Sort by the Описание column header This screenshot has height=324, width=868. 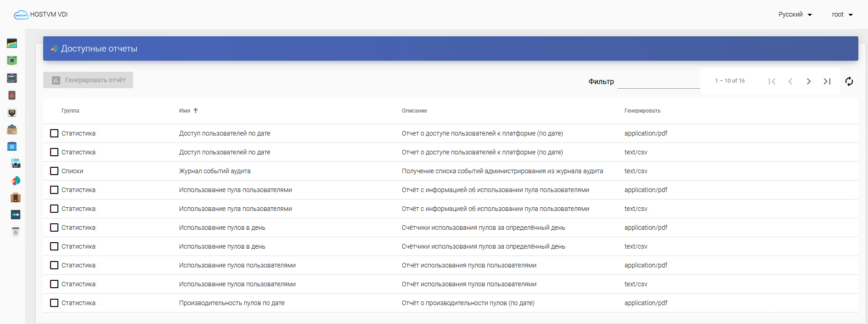click(414, 111)
